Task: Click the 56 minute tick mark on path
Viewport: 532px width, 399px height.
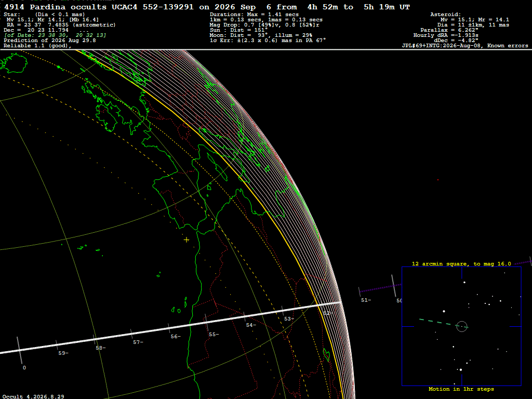Action: click(169, 328)
